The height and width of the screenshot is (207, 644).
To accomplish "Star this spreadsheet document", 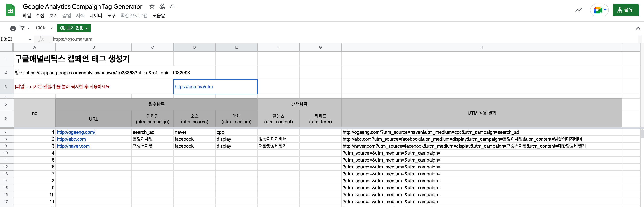I will (x=152, y=6).
